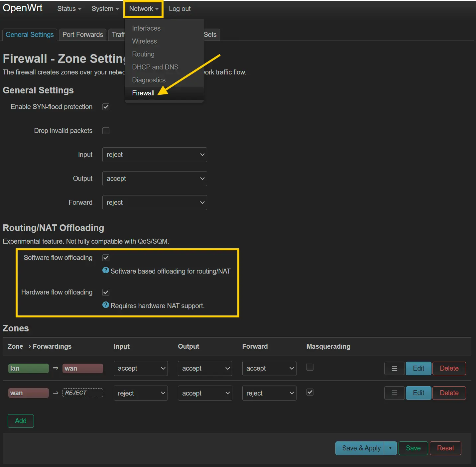
Task: Click the 'Zones' section heading
Action: (16, 328)
